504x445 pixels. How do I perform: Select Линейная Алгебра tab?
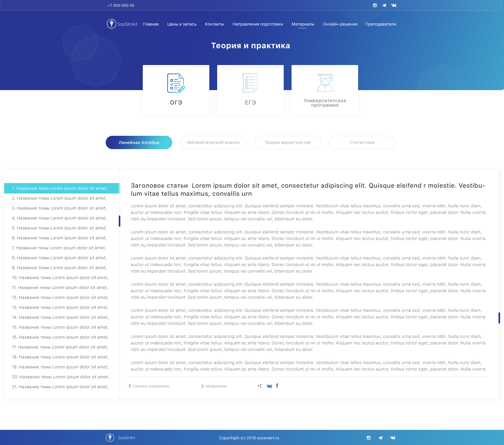pos(139,142)
